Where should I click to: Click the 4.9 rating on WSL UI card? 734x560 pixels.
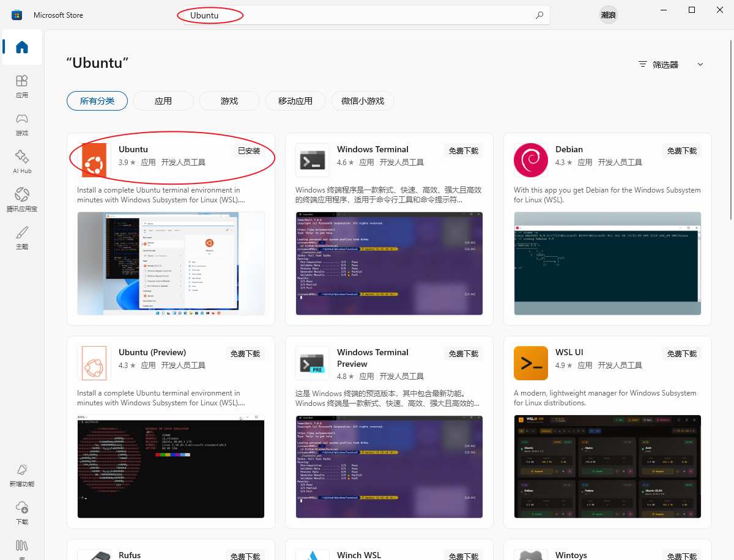[564, 366]
